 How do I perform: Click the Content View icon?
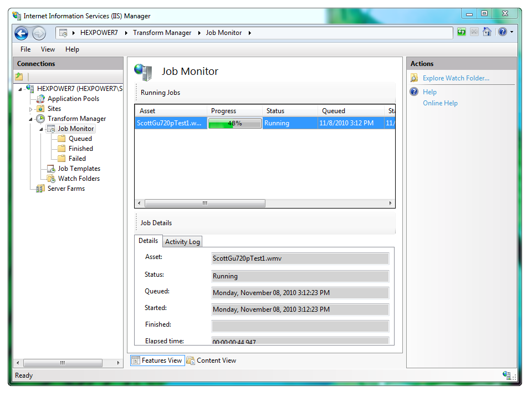tap(191, 361)
